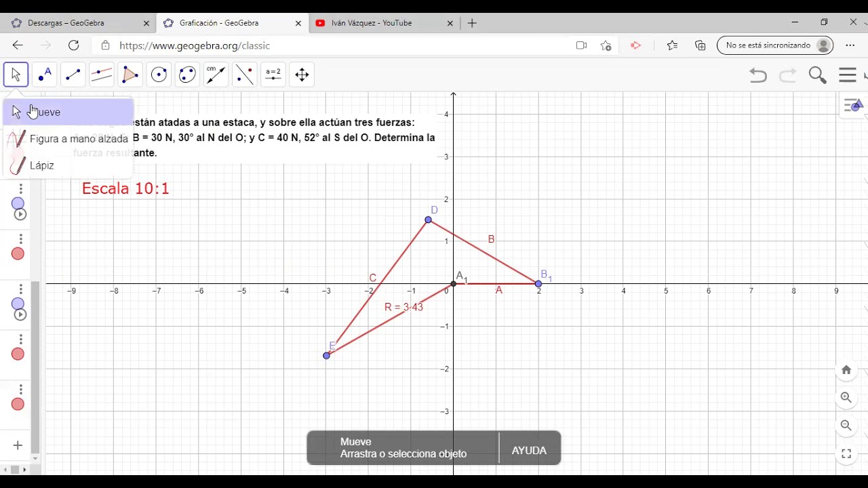
Task: Enter fullscreen mode in GeoGebra
Action: click(846, 454)
